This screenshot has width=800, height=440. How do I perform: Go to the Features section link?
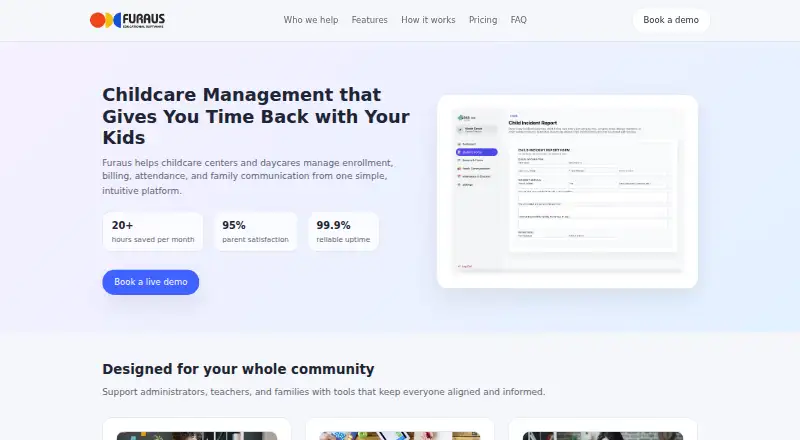(x=369, y=20)
